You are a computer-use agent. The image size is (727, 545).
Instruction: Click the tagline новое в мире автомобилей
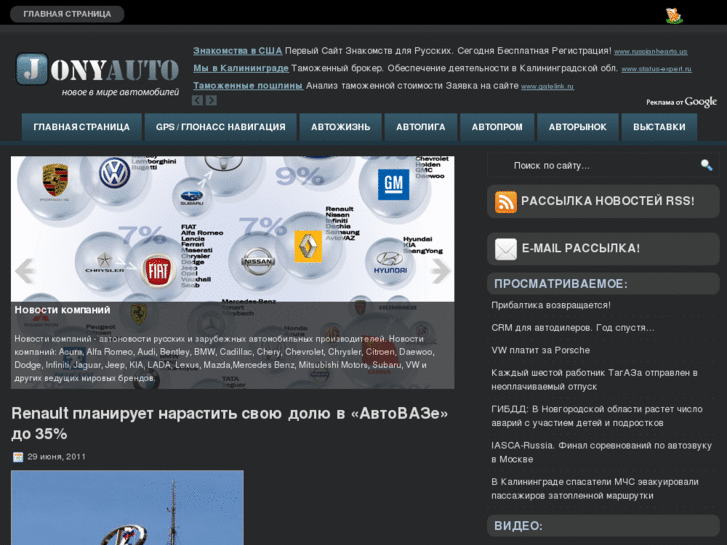point(120,92)
